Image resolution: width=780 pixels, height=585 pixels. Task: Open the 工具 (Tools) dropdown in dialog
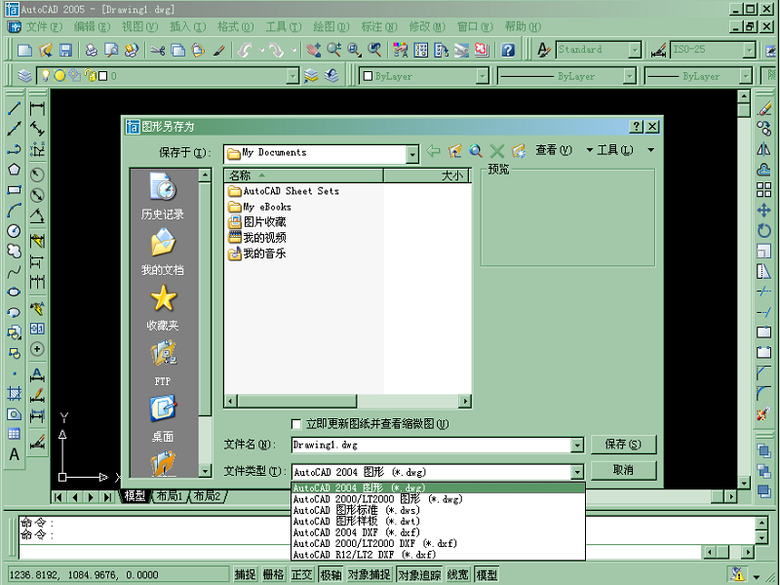[x=609, y=150]
